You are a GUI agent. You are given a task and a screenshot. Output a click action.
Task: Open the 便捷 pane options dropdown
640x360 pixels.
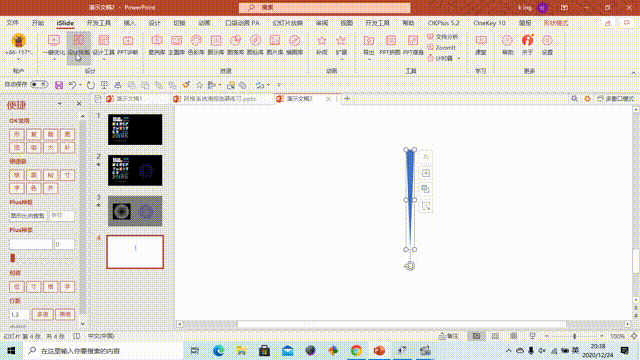click(60, 104)
